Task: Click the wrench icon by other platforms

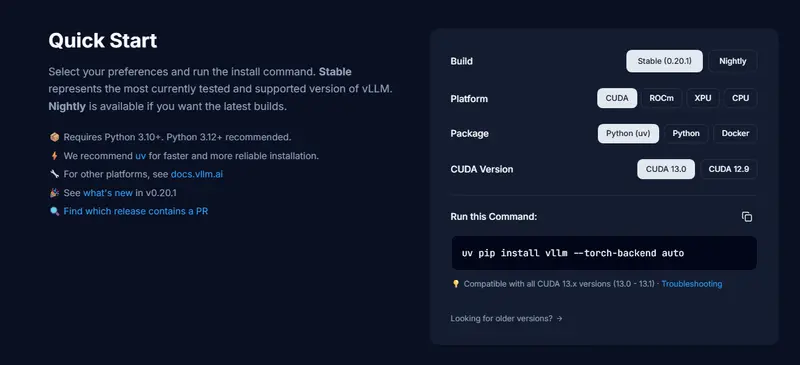Action: pyautogui.click(x=55, y=174)
